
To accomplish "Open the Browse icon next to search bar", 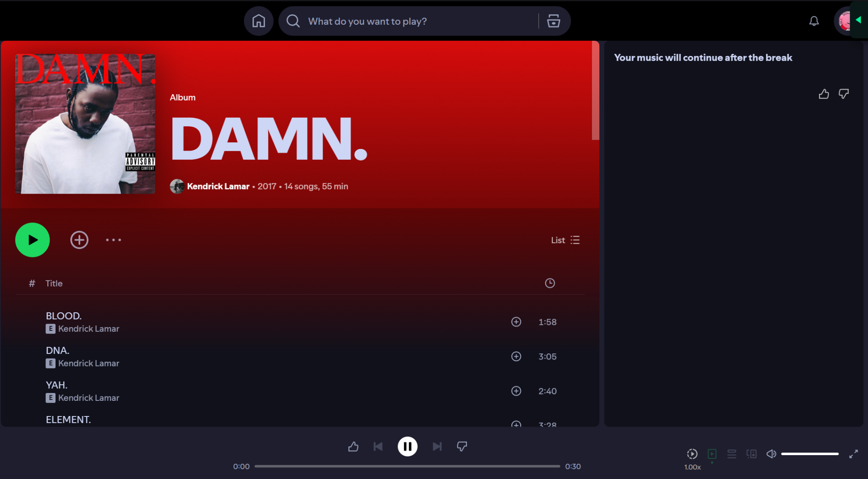I will pyautogui.click(x=553, y=20).
